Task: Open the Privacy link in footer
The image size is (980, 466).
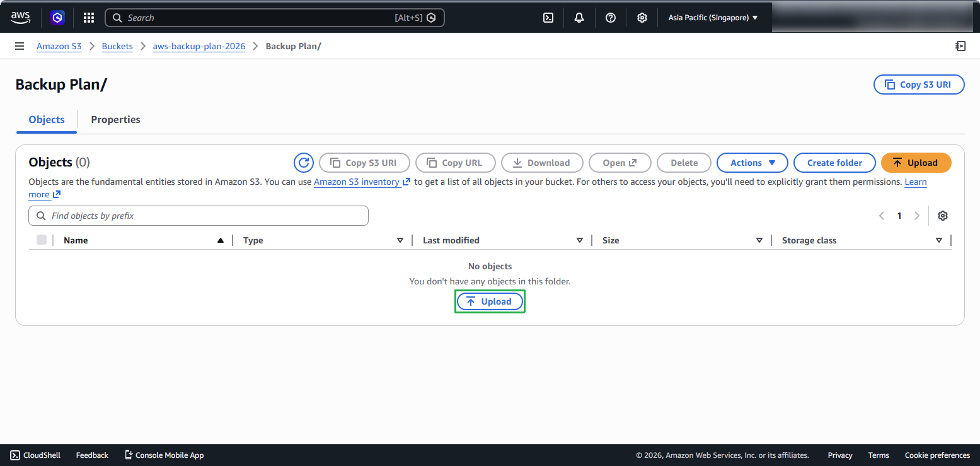Action: [x=840, y=455]
